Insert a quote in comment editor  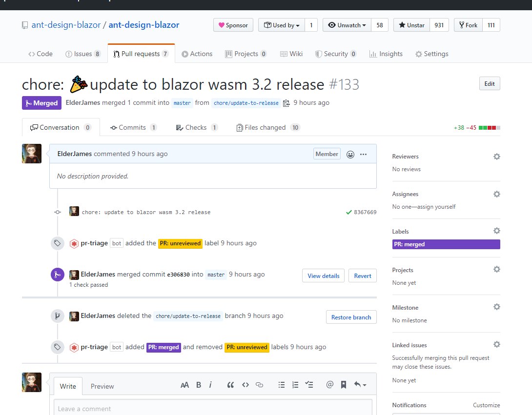230,385
